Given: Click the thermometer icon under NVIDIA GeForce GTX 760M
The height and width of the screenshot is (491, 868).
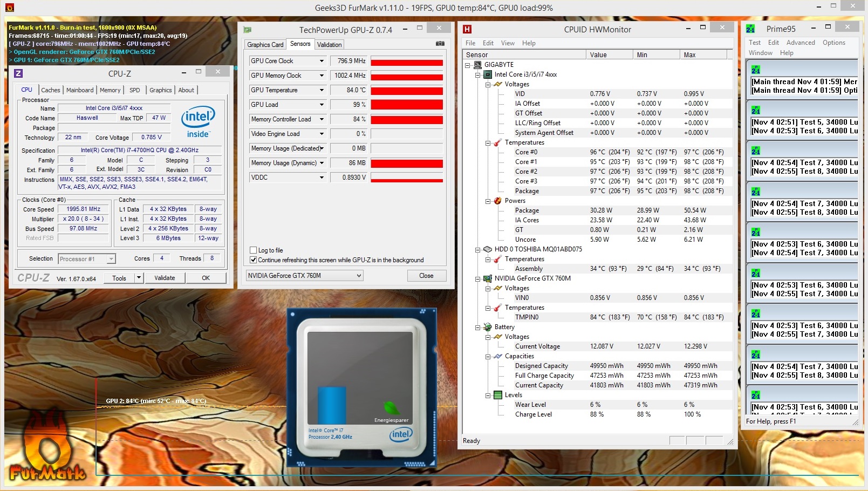Looking at the screenshot, I should [498, 308].
